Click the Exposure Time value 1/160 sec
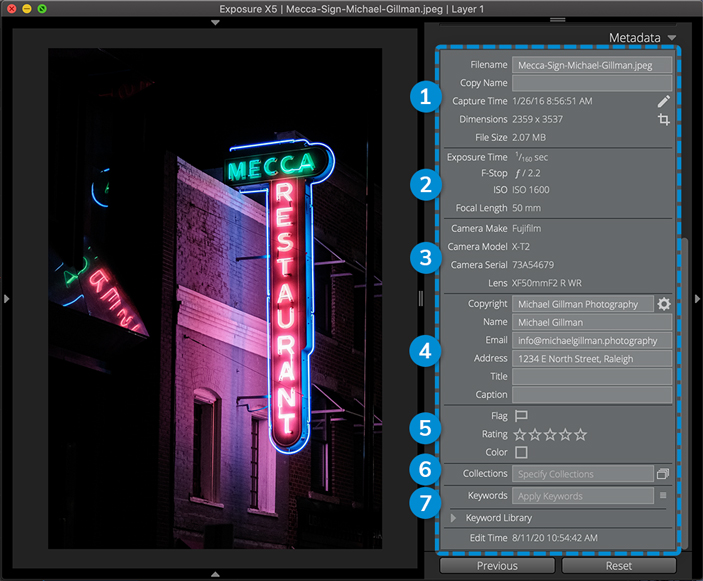The width and height of the screenshot is (703, 581). [532, 157]
